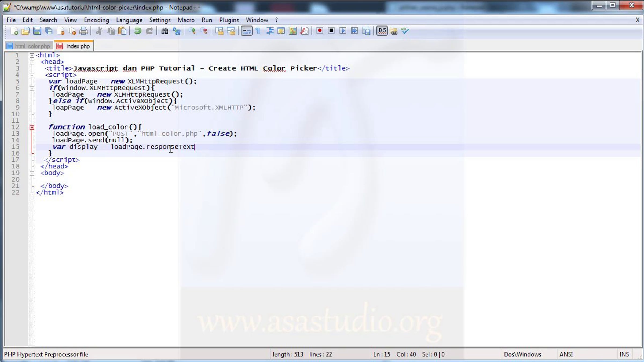Screen dimensions: 644x362
Task: Click the Save file icon
Action: [x=37, y=31]
